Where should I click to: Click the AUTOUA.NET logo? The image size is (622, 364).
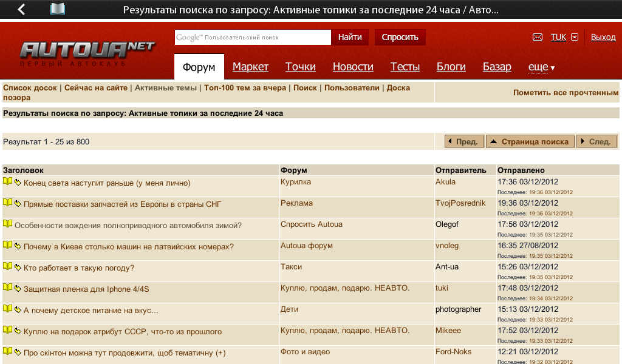point(87,53)
